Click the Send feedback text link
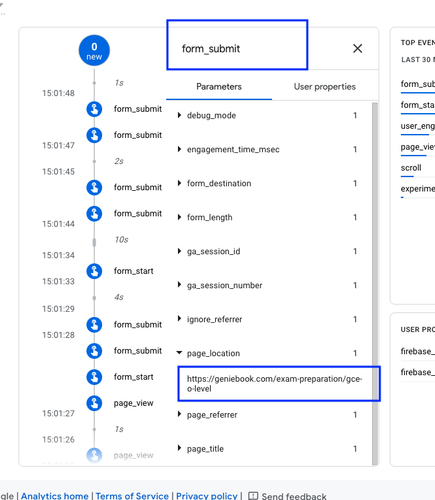 [x=294, y=496]
